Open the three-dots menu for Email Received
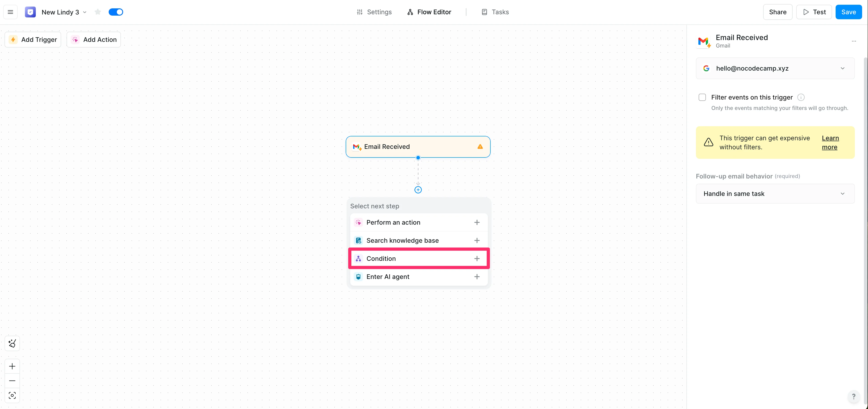Viewport: 868px width, 409px height. coord(854,41)
